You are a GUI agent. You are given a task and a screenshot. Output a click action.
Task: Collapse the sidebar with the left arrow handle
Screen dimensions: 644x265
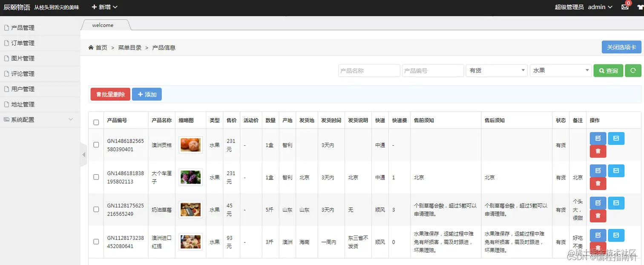tap(83, 155)
